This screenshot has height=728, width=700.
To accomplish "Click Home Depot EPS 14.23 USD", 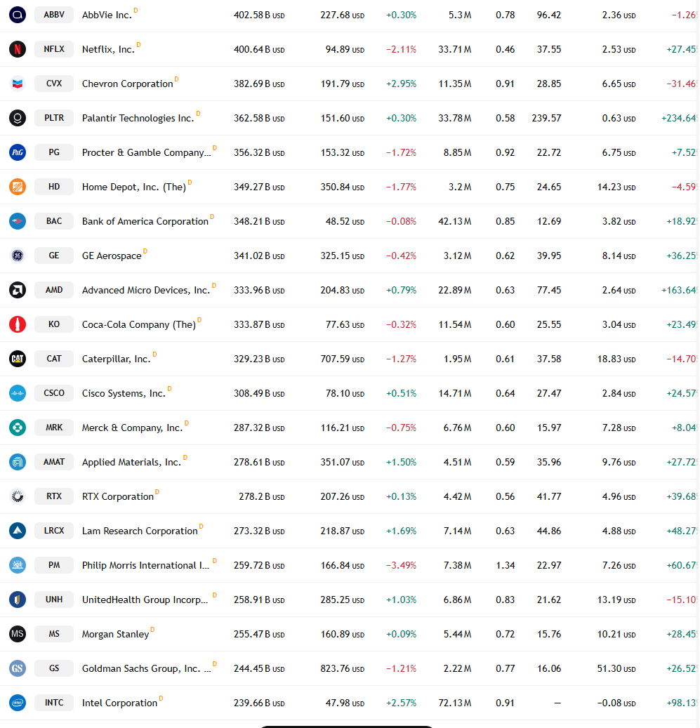I will point(616,187).
